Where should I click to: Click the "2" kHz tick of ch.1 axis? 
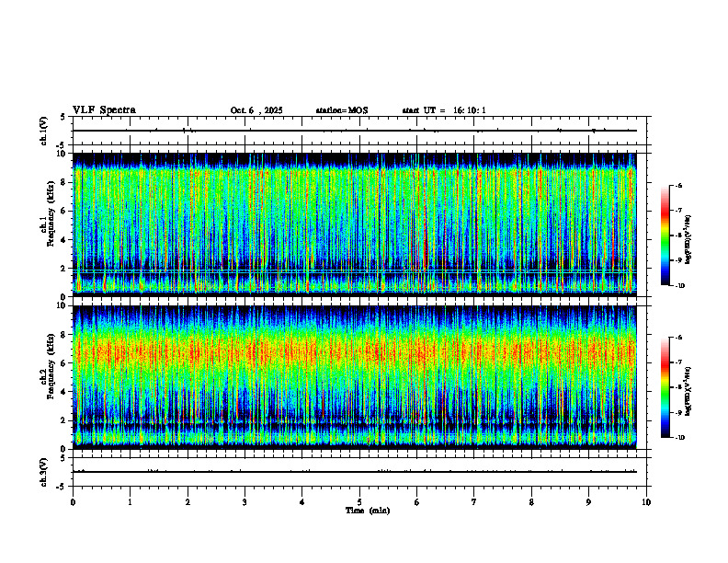coord(64,269)
